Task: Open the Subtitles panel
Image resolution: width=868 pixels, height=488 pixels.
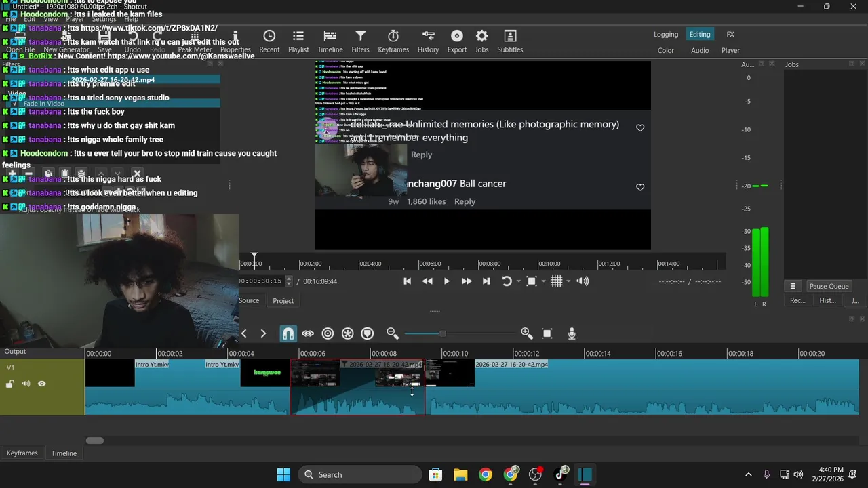Action: [510, 41]
